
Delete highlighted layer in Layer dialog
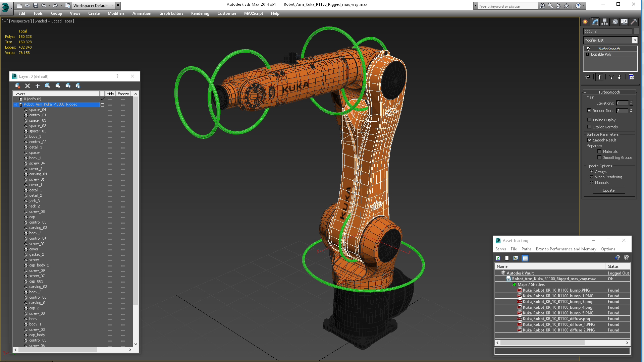coord(28,86)
